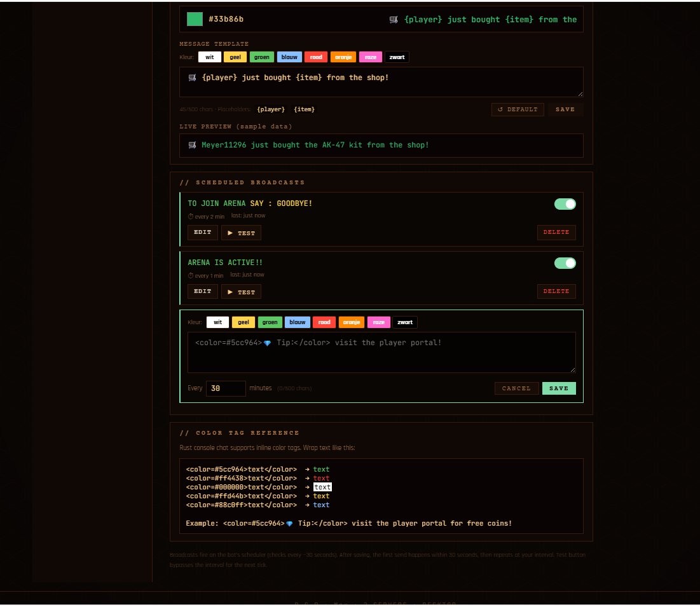
Task: Click the #ff4438 color tag reference line
Action: pyautogui.click(x=257, y=478)
